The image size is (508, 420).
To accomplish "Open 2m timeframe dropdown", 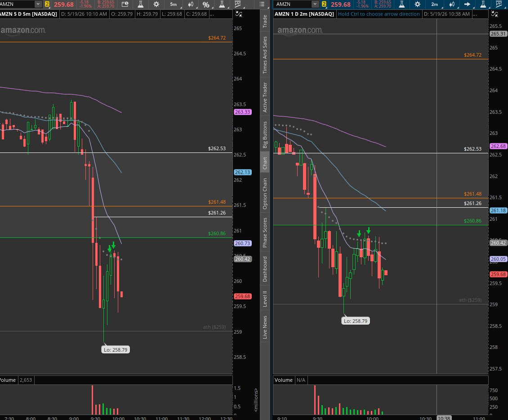I will [x=435, y=4].
